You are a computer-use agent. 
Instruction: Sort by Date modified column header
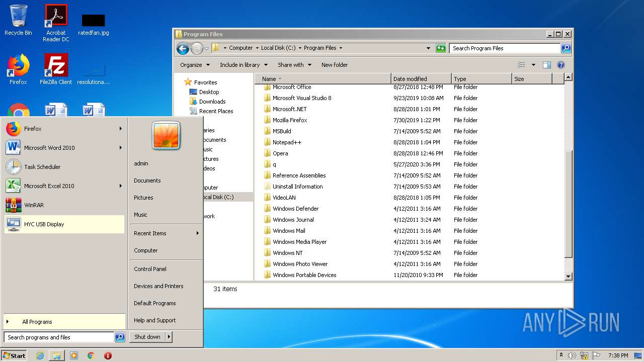point(421,79)
